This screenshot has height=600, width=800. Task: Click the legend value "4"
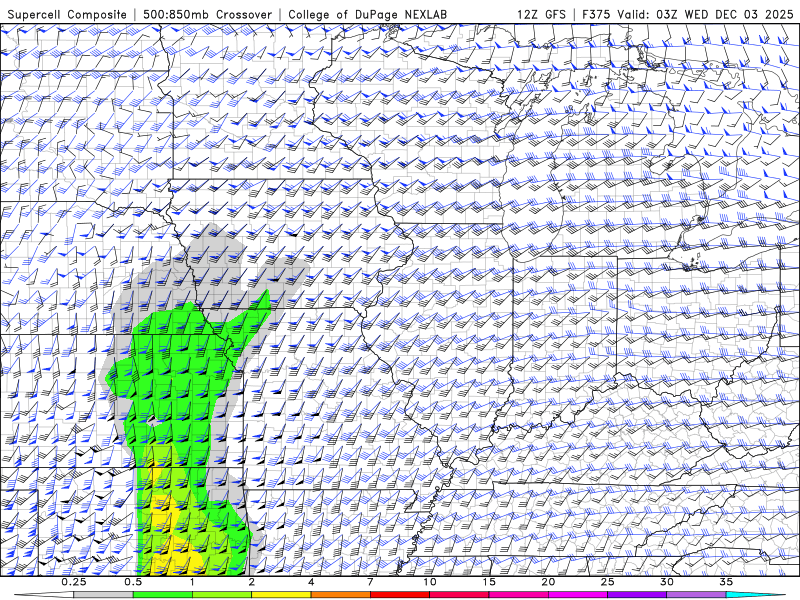click(x=311, y=582)
